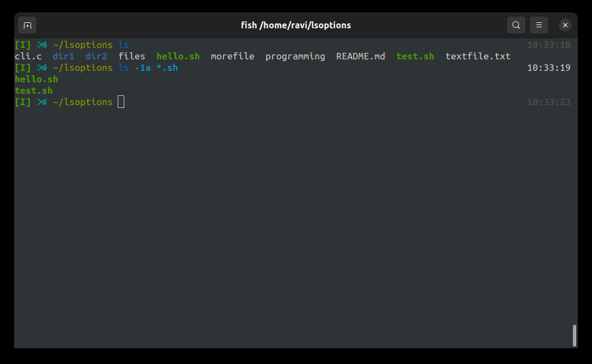The image size is (592, 364).
Task: Click the morefile entry
Action: click(232, 56)
